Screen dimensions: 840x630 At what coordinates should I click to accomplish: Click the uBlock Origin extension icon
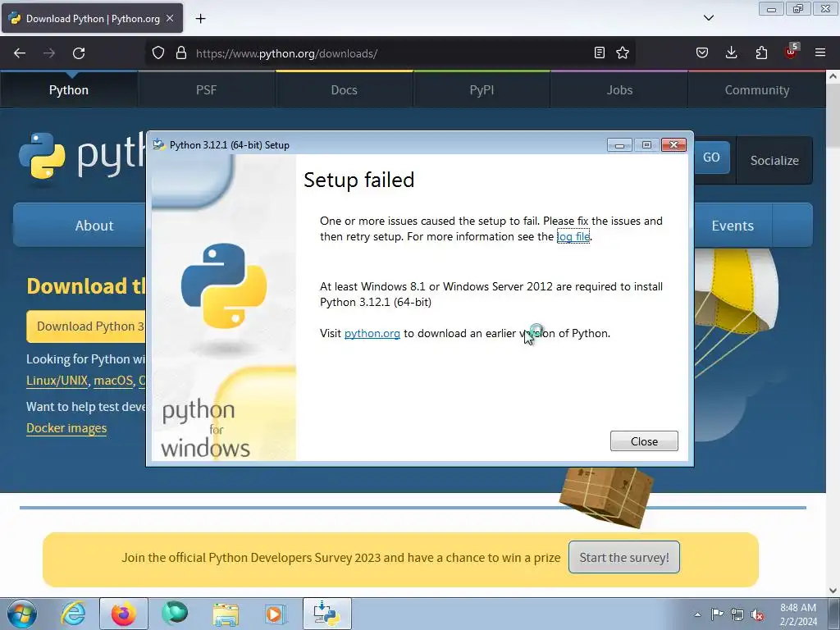[x=791, y=52]
